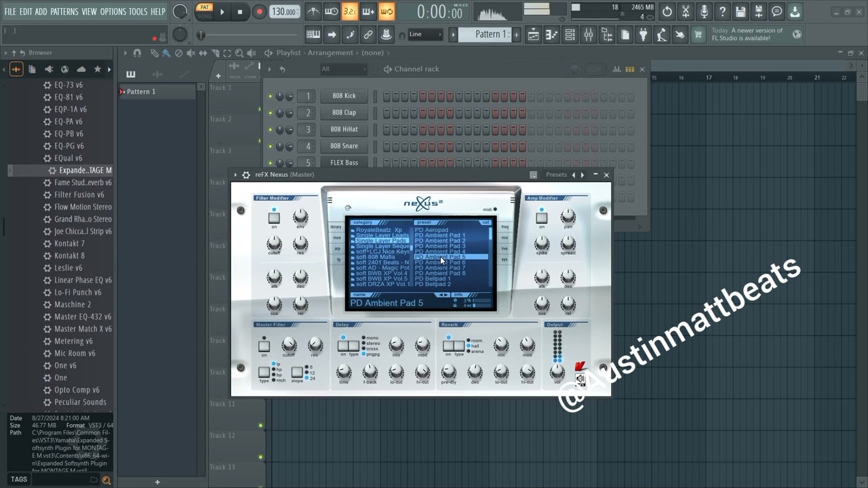The height and width of the screenshot is (488, 868).
Task: Toggle PAT/SONG mode switch
Action: tap(204, 12)
